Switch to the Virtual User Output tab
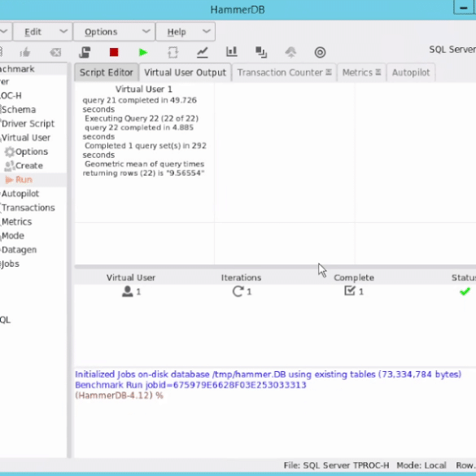 coord(185,72)
